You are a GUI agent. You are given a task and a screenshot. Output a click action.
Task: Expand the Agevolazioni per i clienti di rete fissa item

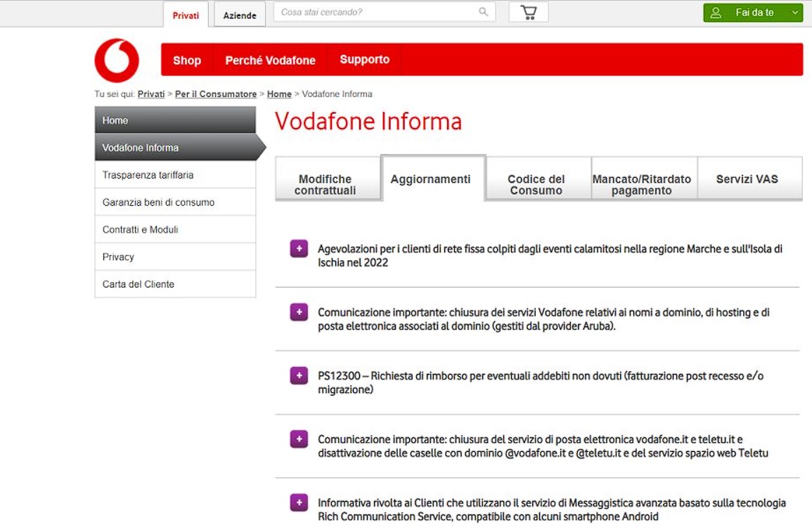point(299,248)
